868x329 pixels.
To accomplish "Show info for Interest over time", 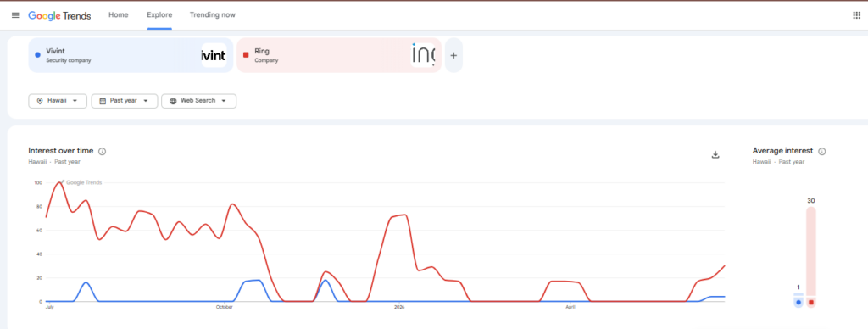I will click(x=103, y=151).
